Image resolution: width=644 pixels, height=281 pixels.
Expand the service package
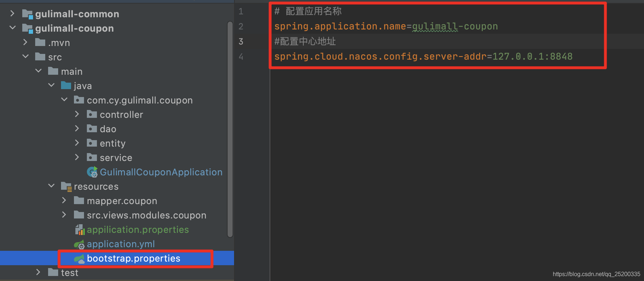pyautogui.click(x=77, y=157)
